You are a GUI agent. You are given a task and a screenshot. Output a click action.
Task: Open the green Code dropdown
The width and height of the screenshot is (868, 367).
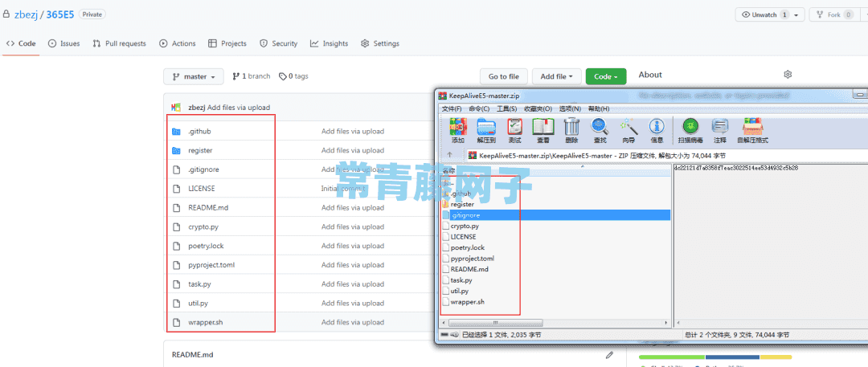(x=606, y=76)
